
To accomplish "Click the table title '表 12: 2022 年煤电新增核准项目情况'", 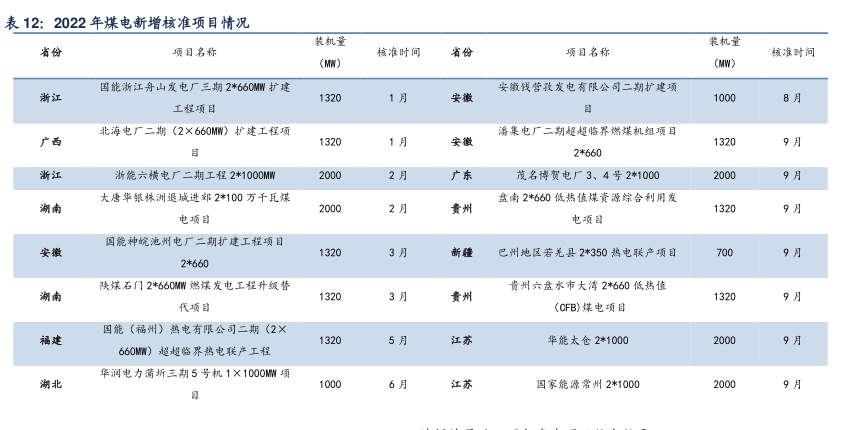I will coord(127,23).
